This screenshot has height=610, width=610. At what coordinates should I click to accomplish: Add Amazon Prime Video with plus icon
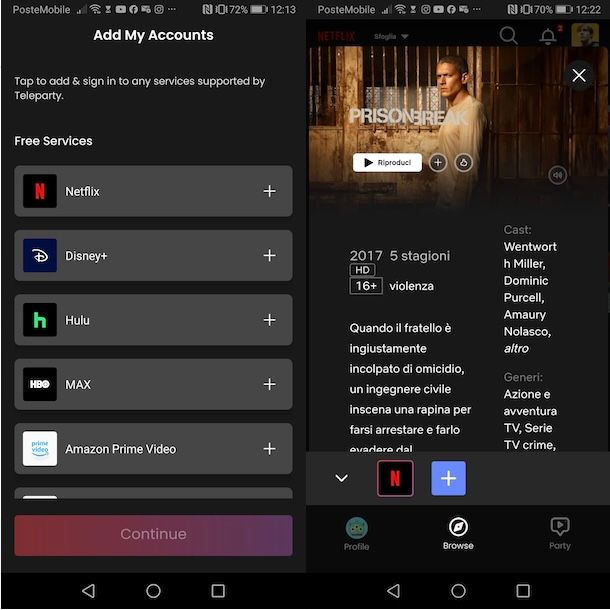[x=269, y=449]
